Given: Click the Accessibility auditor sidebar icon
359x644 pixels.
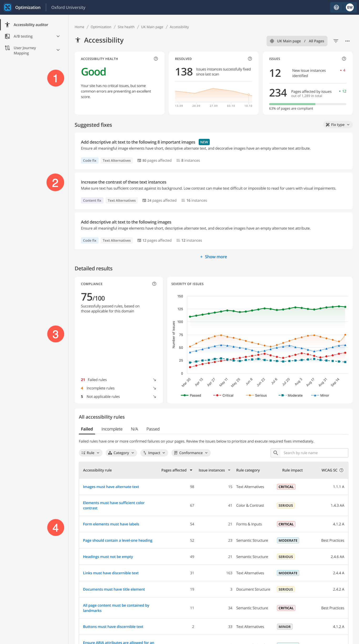Looking at the screenshot, I should coord(7,25).
